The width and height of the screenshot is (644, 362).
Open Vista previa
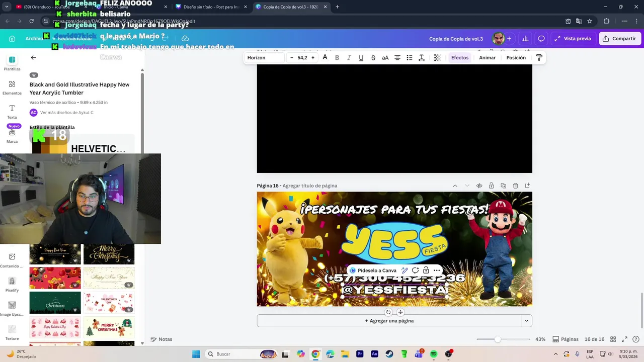click(573, 39)
